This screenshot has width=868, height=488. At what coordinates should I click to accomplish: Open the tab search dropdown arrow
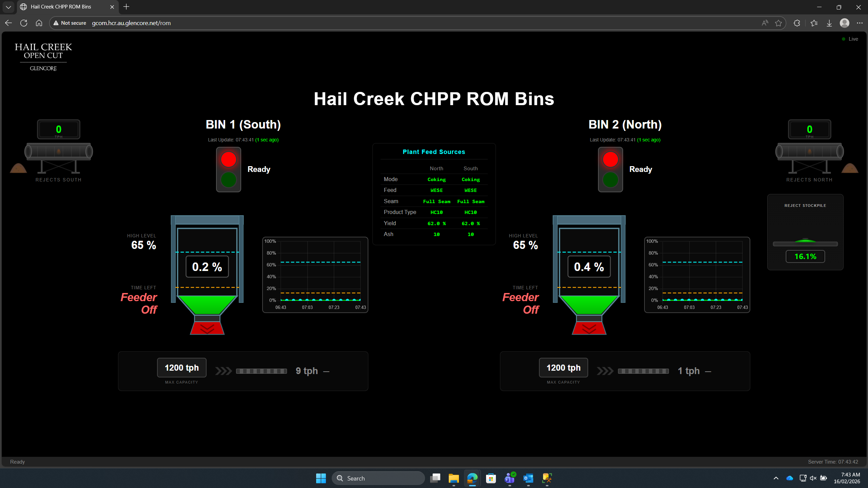[x=8, y=7]
